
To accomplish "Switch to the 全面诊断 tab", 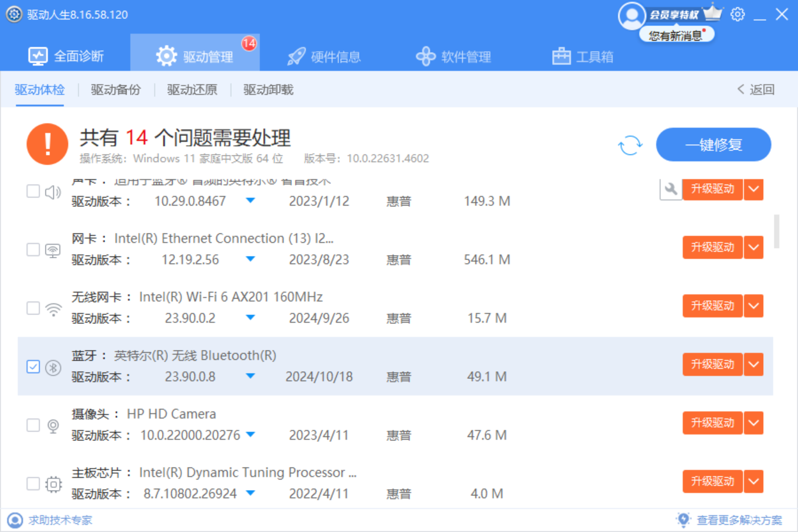I will [x=66, y=56].
